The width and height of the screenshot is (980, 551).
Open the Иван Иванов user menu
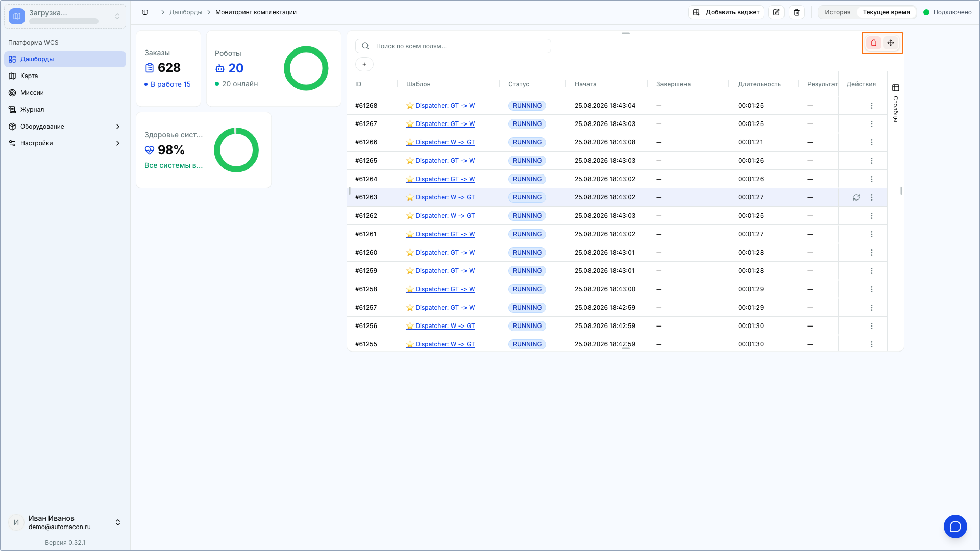tap(65, 522)
